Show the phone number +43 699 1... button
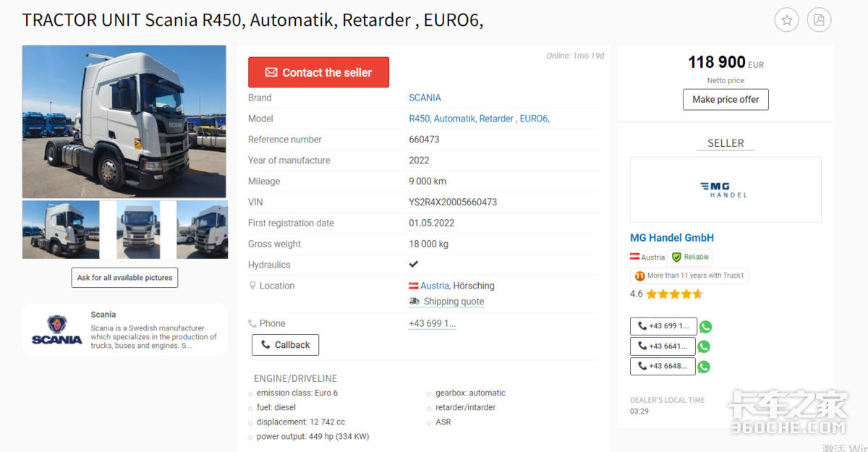Screen dimensions: 868x452 [663, 326]
